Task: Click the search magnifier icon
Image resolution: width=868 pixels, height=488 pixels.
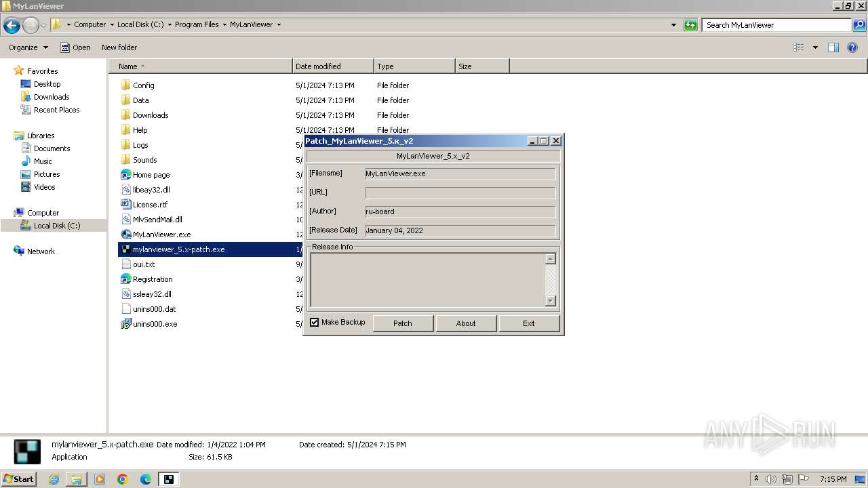Action: [x=859, y=25]
